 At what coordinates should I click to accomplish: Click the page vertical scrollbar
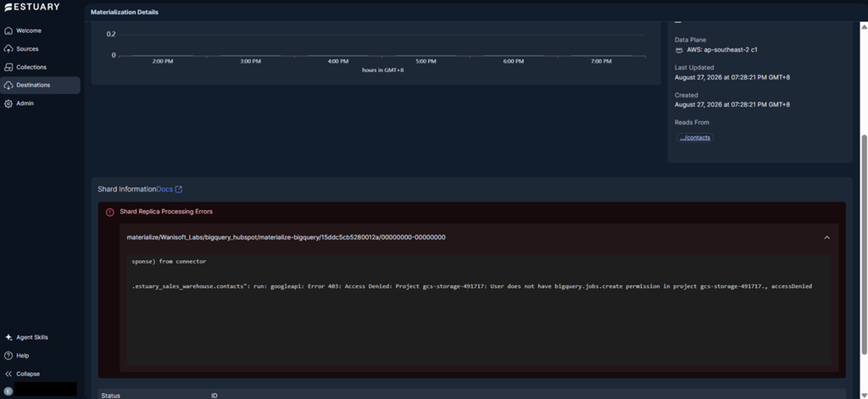pos(864,243)
